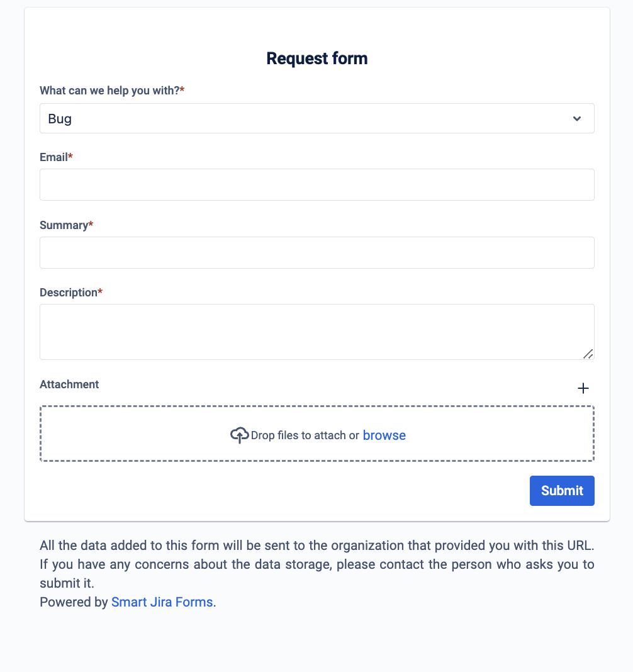Click the "What can we help you with?" label
Screen dimensions: 633x672
(109, 91)
